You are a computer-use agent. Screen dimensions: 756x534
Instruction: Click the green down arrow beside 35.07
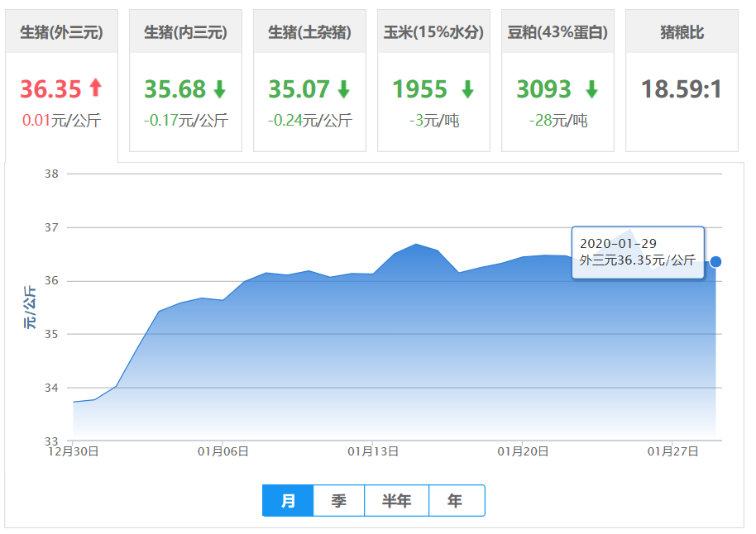click(343, 88)
